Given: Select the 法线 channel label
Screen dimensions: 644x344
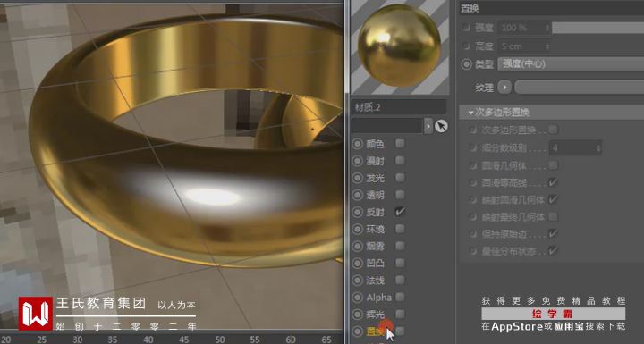Looking at the screenshot, I should coord(375,281).
